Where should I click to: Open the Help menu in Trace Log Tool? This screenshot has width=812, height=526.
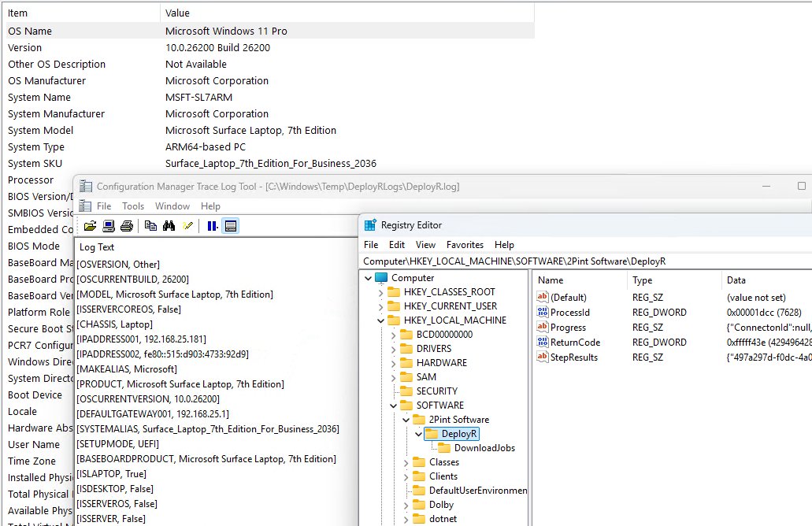[x=211, y=206]
